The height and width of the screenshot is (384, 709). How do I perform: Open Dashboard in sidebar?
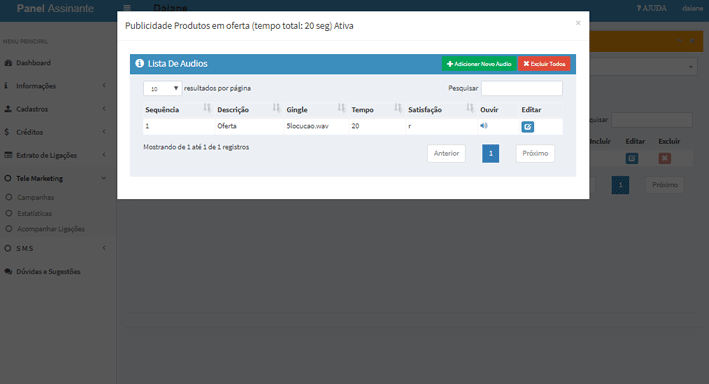pos(33,63)
